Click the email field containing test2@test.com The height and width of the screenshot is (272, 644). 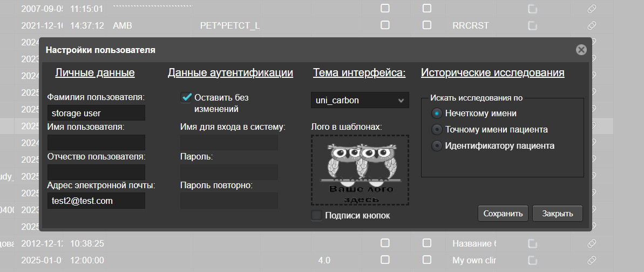point(96,201)
